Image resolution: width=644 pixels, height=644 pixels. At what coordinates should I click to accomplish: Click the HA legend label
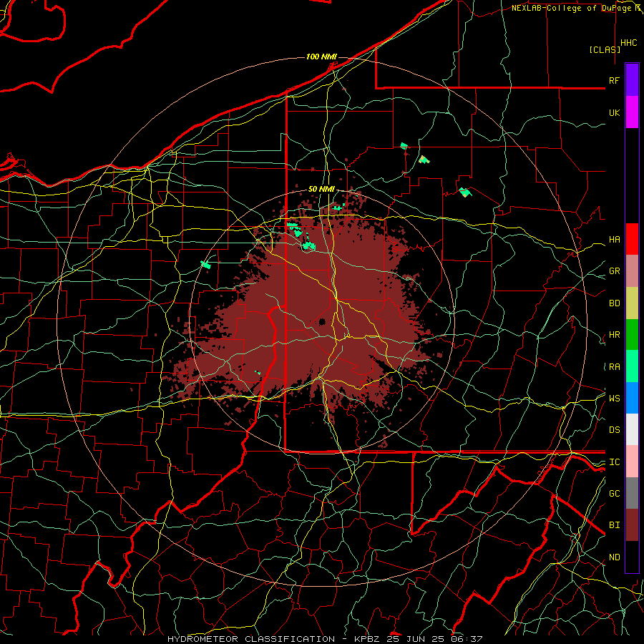[x=614, y=240]
